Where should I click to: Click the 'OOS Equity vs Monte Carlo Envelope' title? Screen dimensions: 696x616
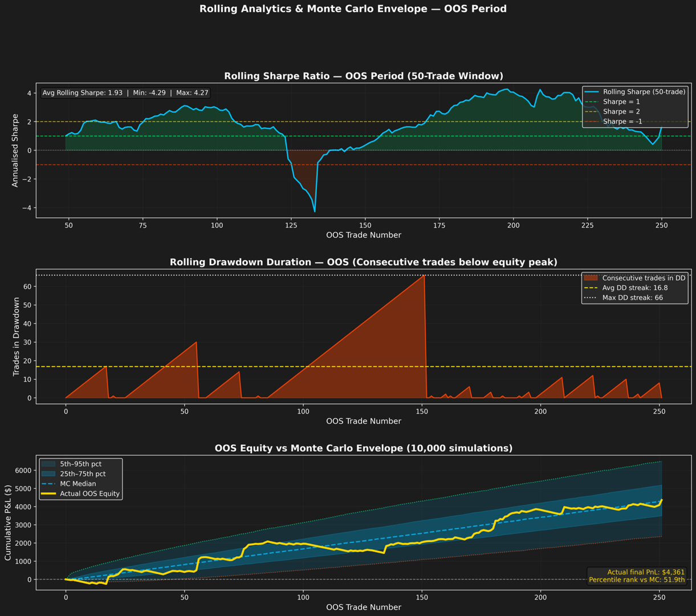364,448
